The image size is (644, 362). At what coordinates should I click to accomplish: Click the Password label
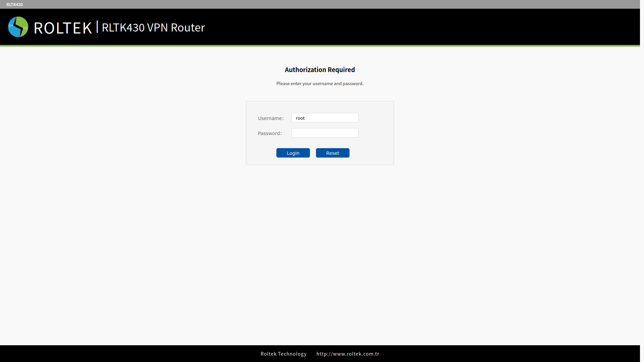tap(270, 133)
